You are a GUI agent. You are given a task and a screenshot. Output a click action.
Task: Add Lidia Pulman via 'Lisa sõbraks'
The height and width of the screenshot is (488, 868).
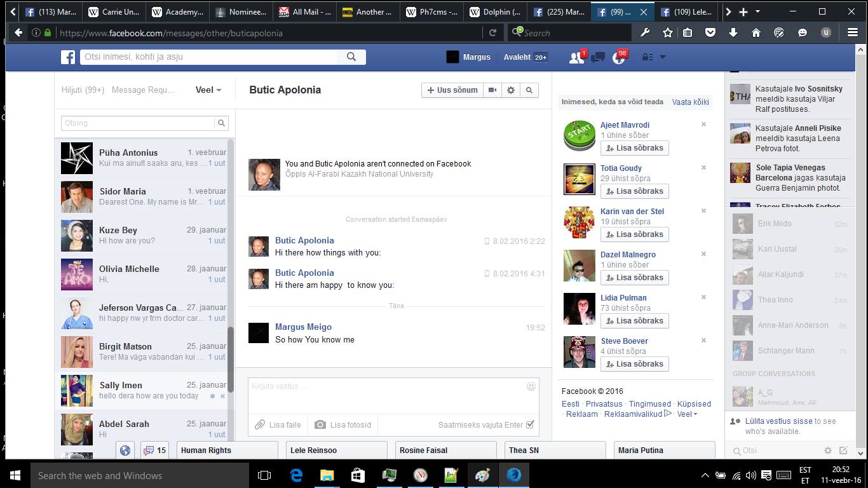pyautogui.click(x=634, y=321)
